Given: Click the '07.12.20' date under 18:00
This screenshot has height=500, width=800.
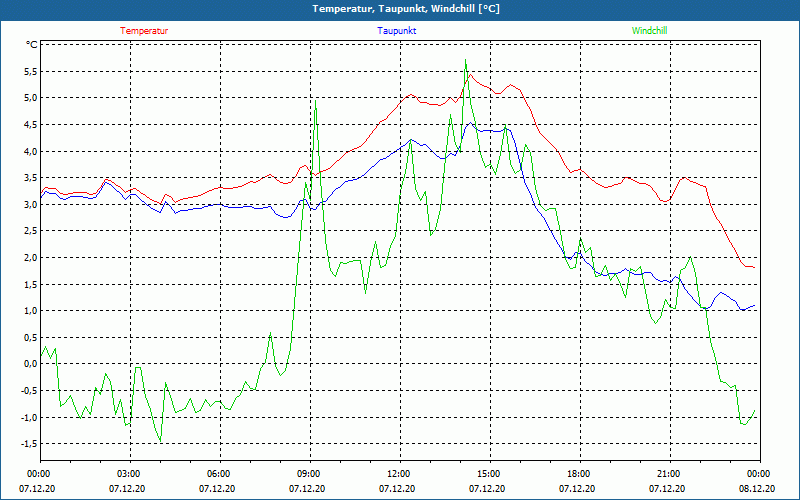Looking at the screenshot, I should pyautogui.click(x=577, y=488).
